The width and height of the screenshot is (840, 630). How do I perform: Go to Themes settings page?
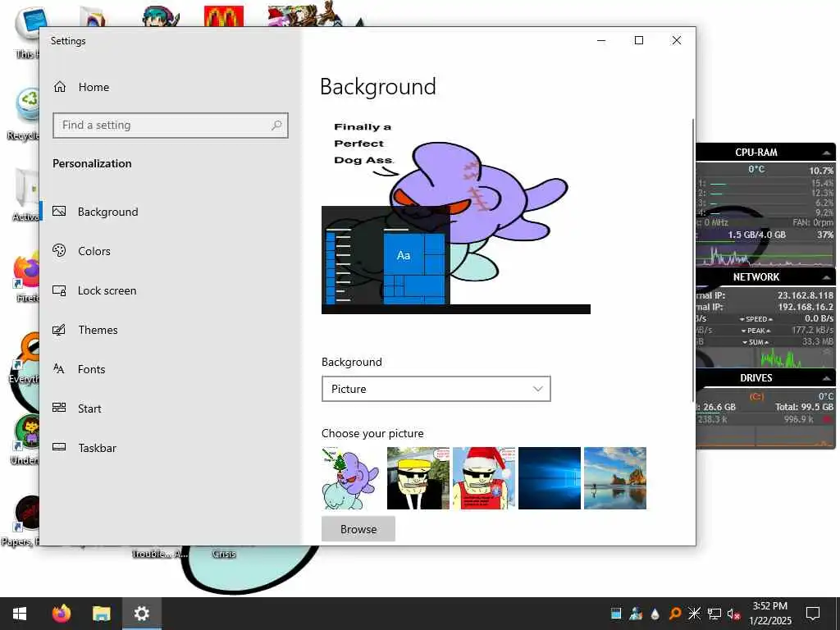click(x=98, y=330)
